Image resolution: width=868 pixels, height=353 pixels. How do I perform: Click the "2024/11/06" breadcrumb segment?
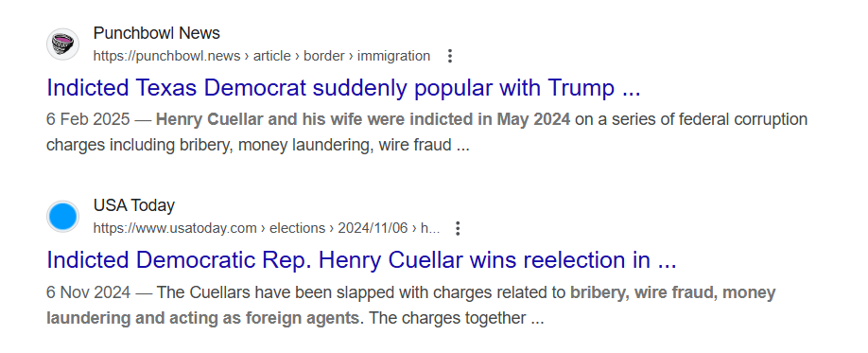point(373,228)
